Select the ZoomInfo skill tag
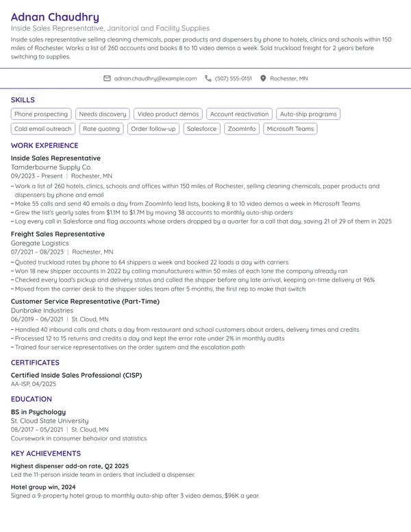 click(242, 129)
